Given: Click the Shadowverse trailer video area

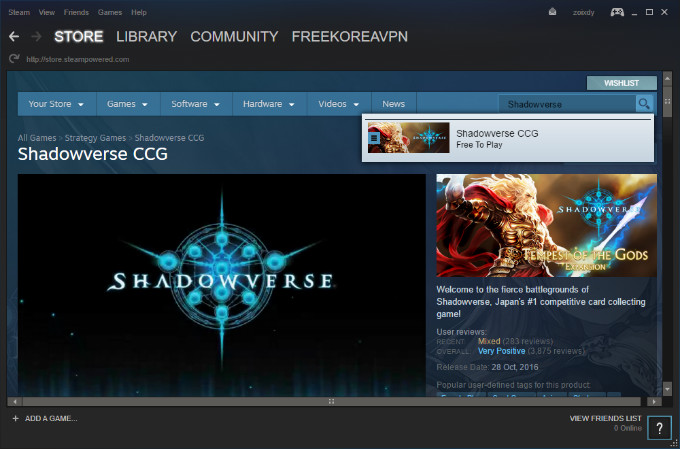Looking at the screenshot, I should click(222, 285).
